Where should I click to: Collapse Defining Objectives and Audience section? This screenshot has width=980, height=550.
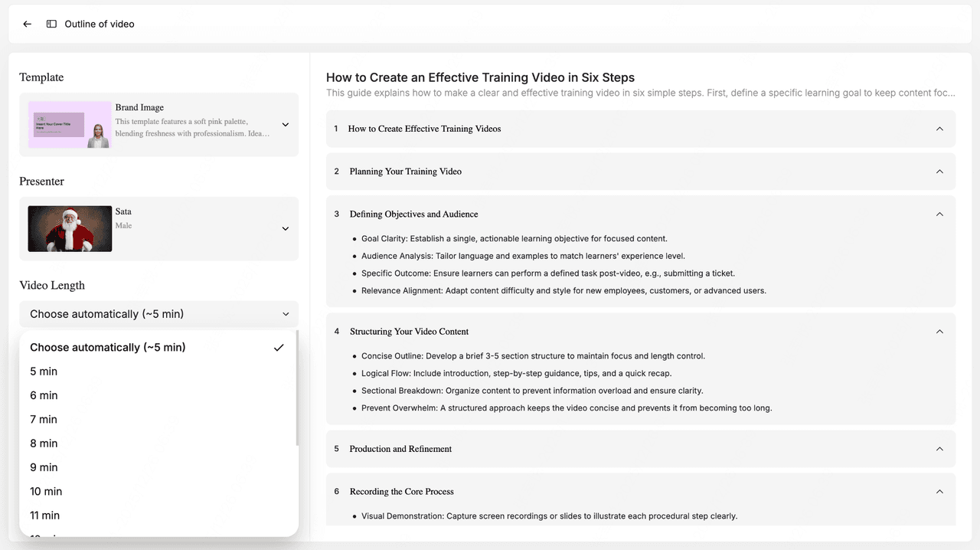pyautogui.click(x=939, y=214)
